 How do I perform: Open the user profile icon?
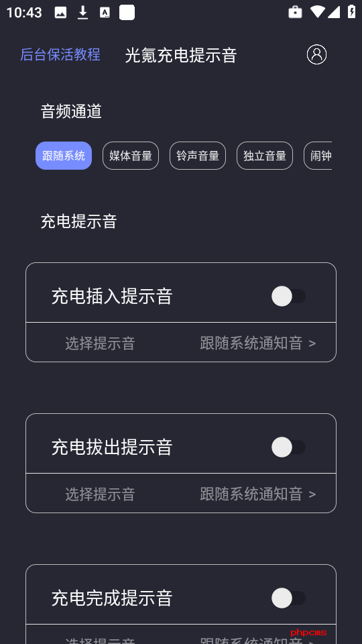[x=316, y=54]
